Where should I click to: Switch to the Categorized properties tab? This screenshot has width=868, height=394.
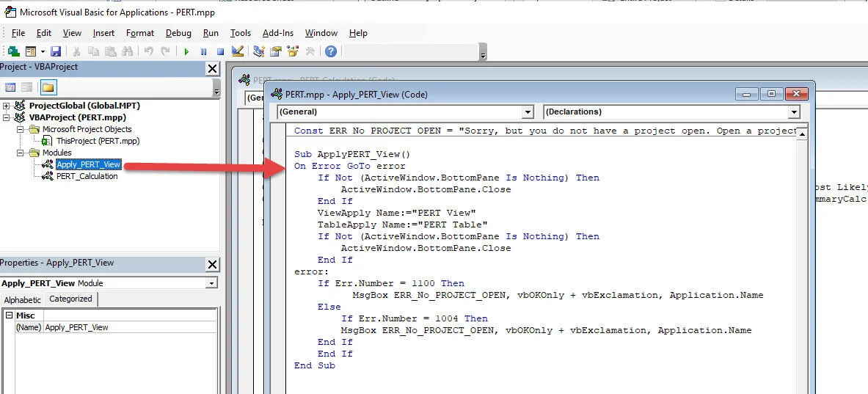tap(71, 299)
